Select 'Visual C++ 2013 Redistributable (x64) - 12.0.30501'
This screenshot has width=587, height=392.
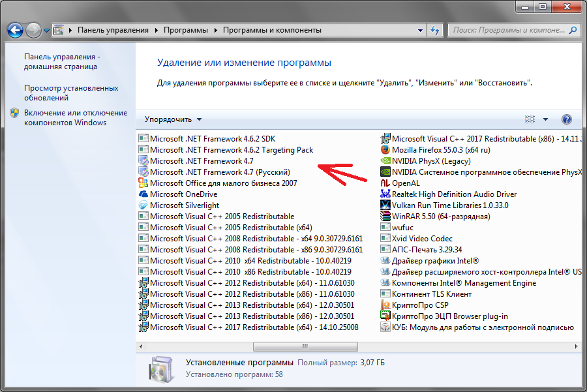(x=247, y=305)
